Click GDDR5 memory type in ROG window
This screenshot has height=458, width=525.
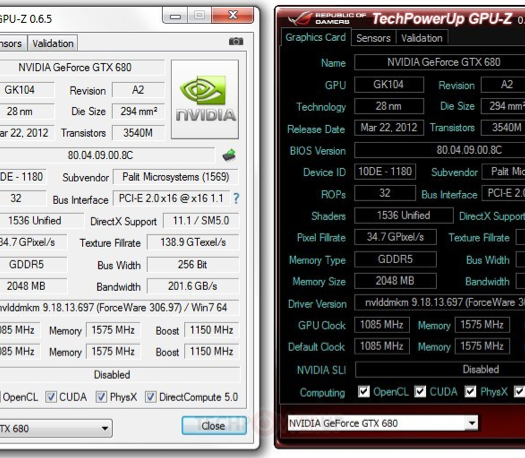tap(395, 259)
